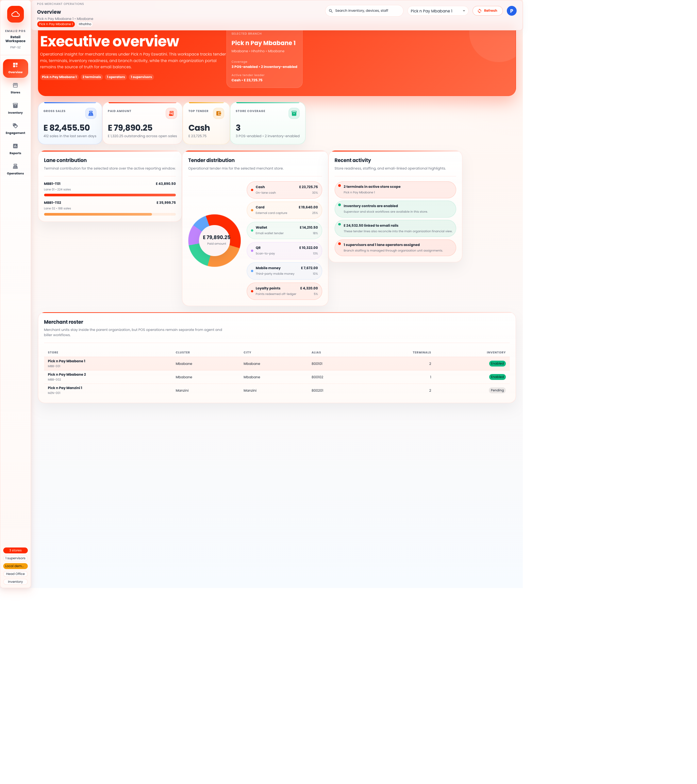Select the Pick n Pay Manzini 1 roster row
This screenshot has width=697, height=784.
point(276,390)
